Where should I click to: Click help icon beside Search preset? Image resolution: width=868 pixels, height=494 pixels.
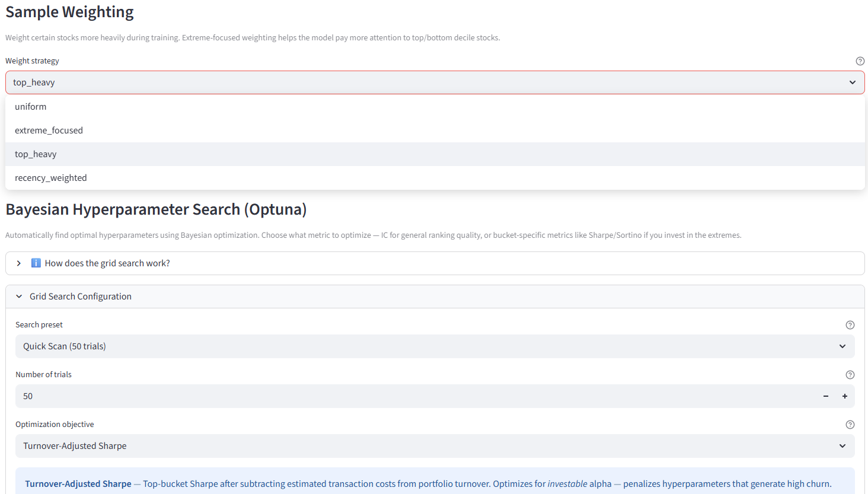click(x=850, y=325)
